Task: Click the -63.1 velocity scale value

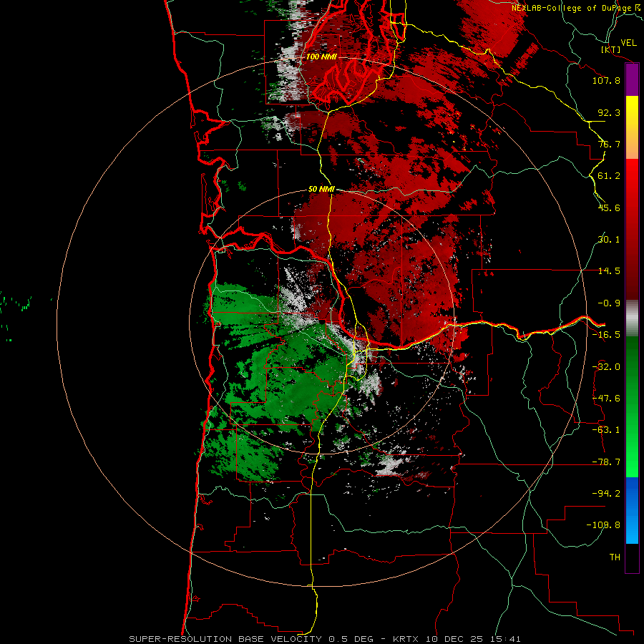Action: point(606,430)
